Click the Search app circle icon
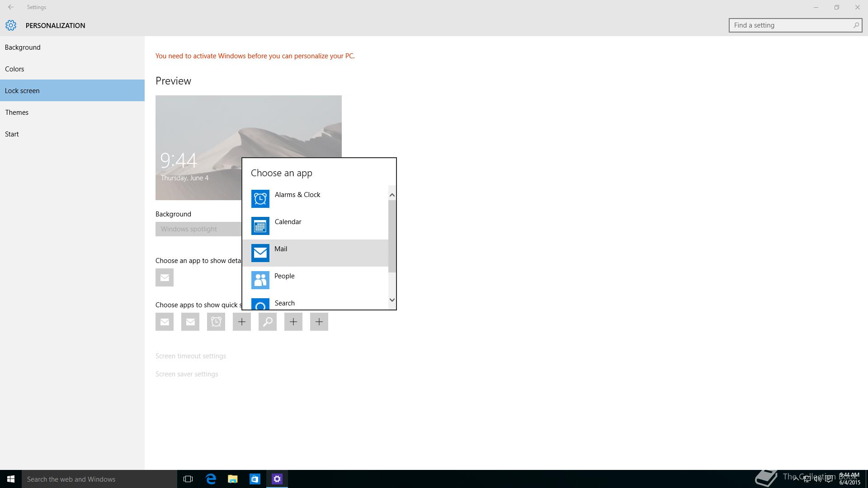This screenshot has width=868, height=488. pyautogui.click(x=260, y=304)
